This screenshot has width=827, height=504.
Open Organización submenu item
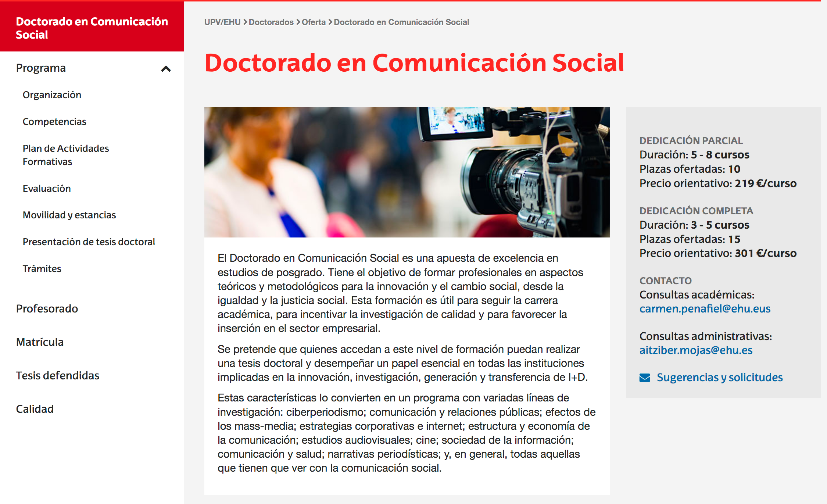(x=52, y=95)
